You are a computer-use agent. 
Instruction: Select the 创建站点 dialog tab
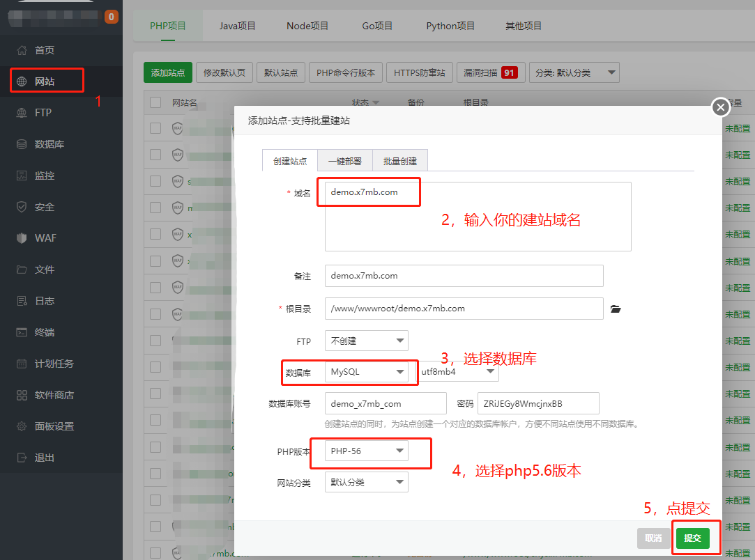point(290,161)
